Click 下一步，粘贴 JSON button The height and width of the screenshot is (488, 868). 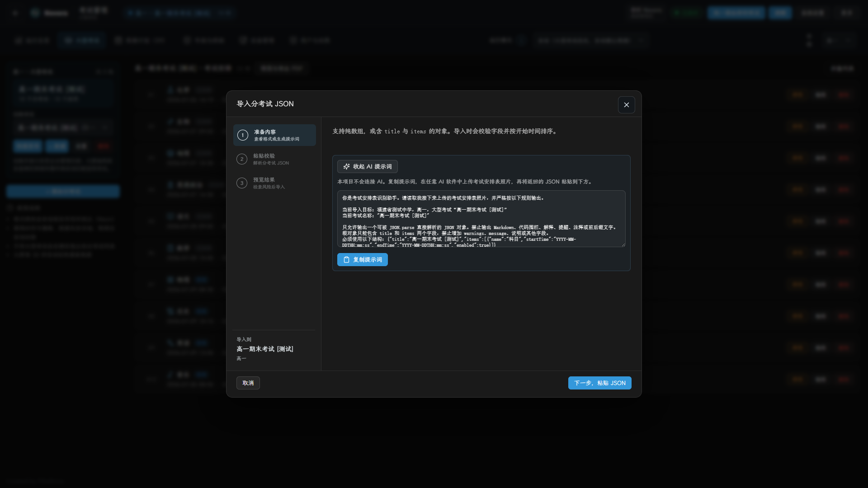point(599,383)
